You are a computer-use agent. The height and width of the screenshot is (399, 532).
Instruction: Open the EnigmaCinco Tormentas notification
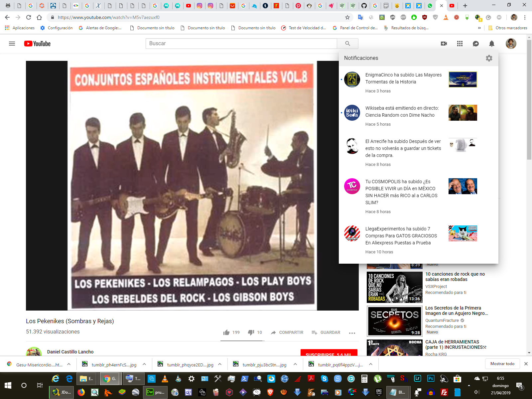[x=403, y=78]
